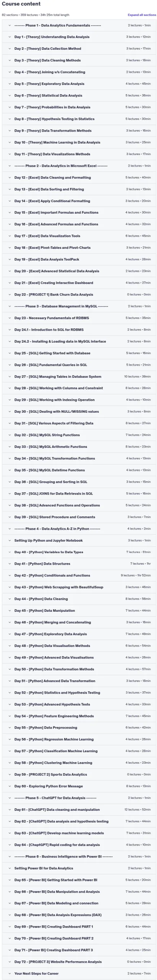The width and height of the screenshot is (157, 980).
Task: Open Day 42 Conditionals and Functions section
Action: pyautogui.click(x=79, y=575)
